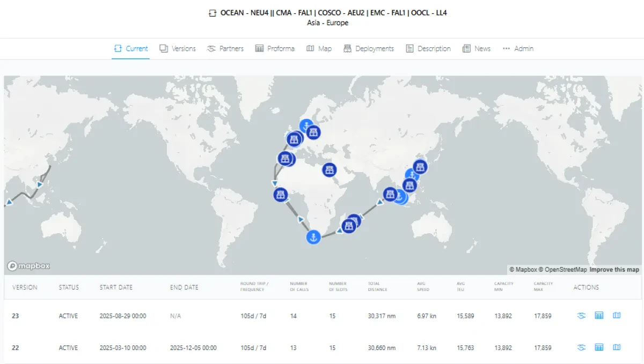This screenshot has width=644, height=364.
Task: Open the News tab
Action: point(477,49)
